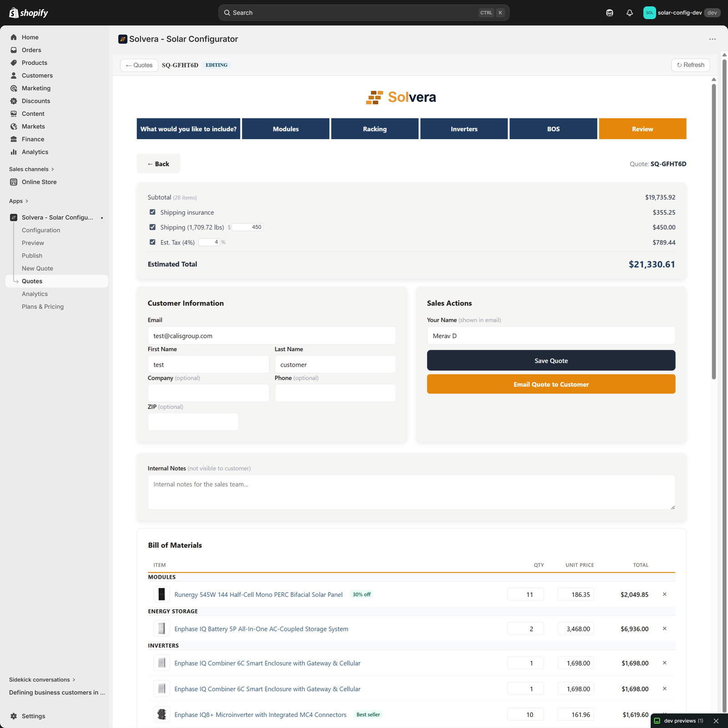
Task: Switch to the Modules step
Action: pyautogui.click(x=286, y=129)
